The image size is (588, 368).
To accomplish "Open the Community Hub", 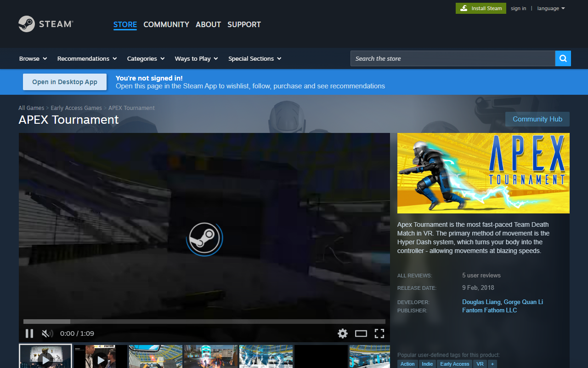I will (x=537, y=119).
